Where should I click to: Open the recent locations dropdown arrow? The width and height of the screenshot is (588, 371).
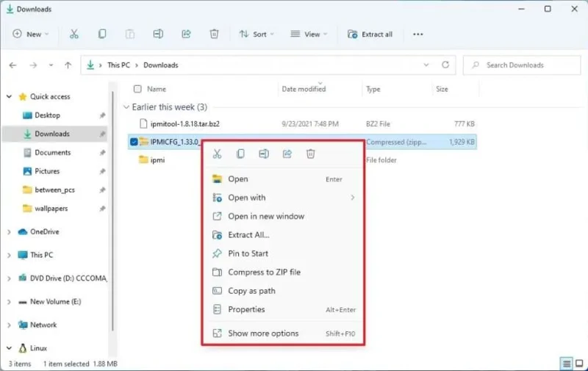click(x=51, y=65)
